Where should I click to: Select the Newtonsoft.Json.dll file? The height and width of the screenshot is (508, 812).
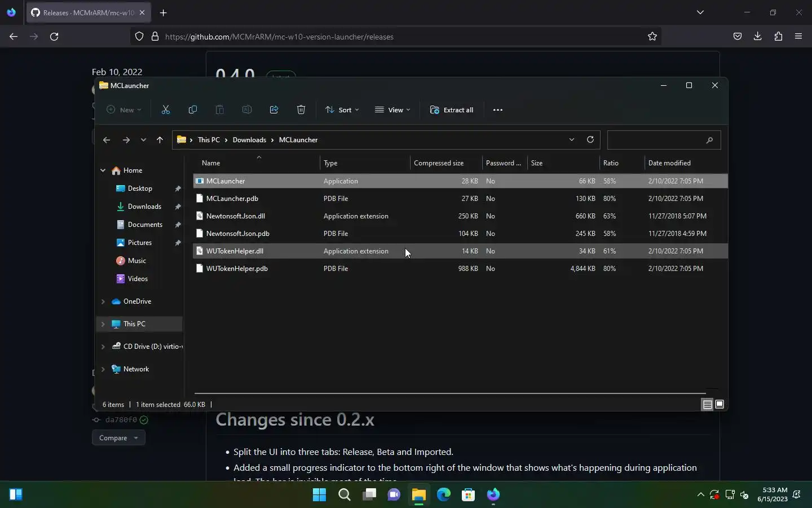click(460, 216)
